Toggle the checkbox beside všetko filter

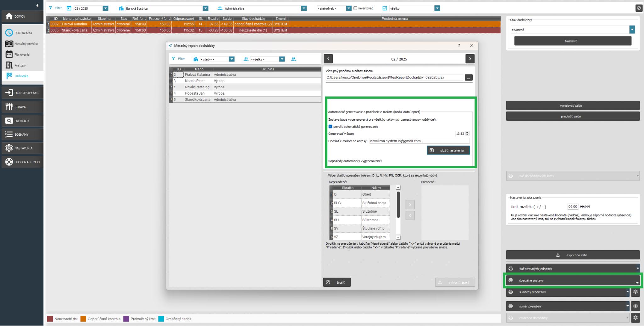click(385, 8)
